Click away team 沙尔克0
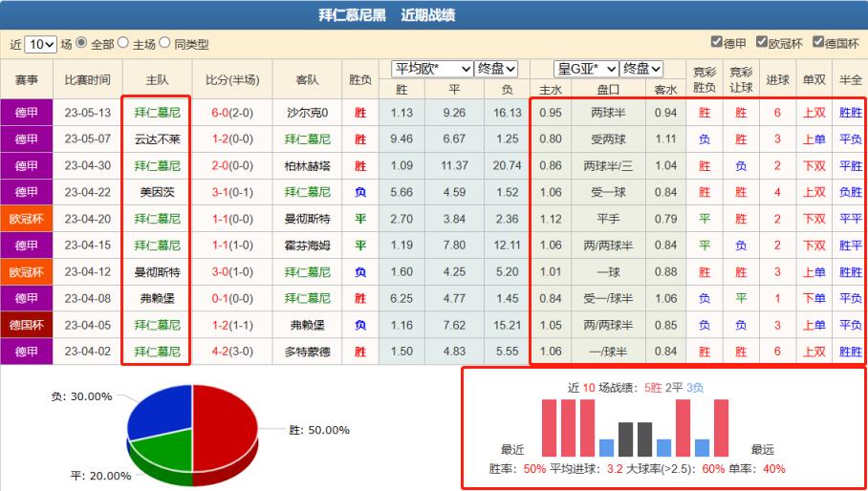 (307, 113)
